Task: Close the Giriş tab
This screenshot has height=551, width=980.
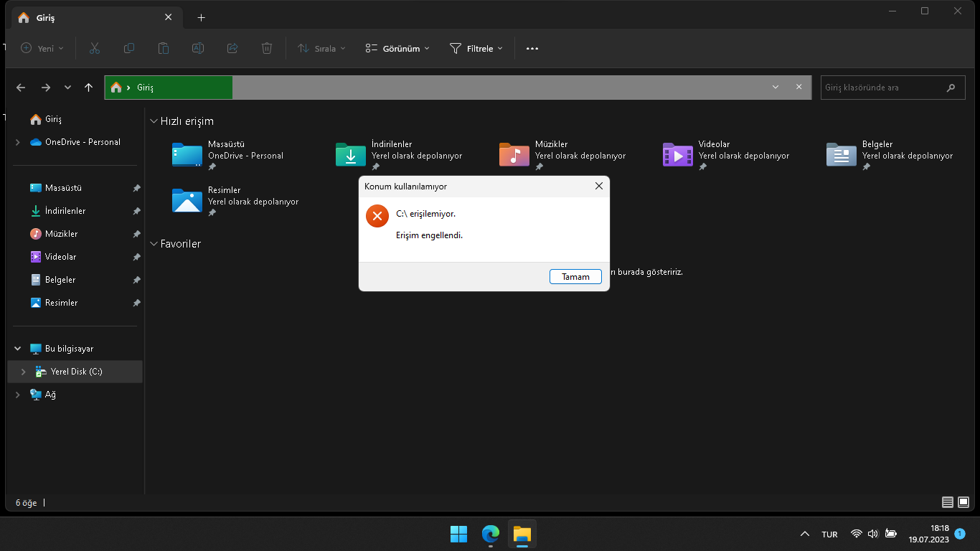Action: pyautogui.click(x=168, y=17)
